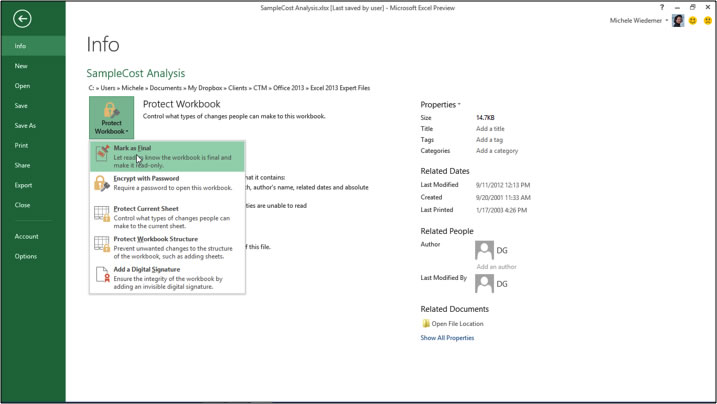Click the Open File Location link
The image size is (717, 404).
coord(457,324)
